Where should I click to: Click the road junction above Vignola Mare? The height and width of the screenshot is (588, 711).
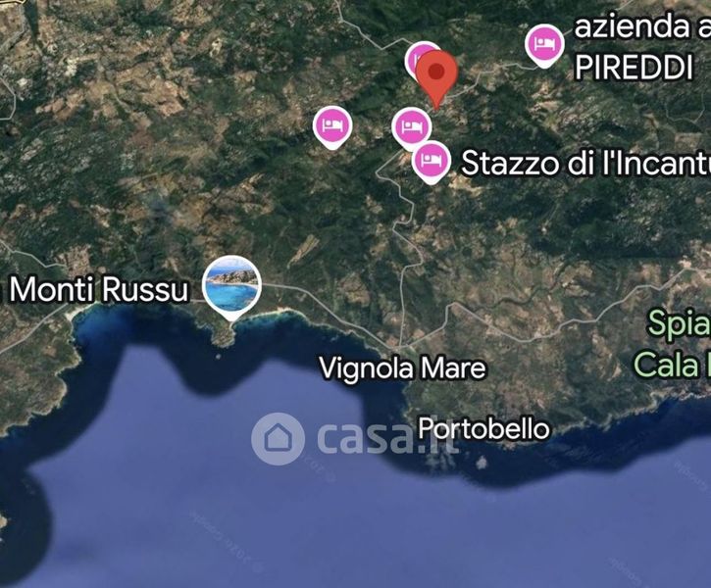click(402, 346)
